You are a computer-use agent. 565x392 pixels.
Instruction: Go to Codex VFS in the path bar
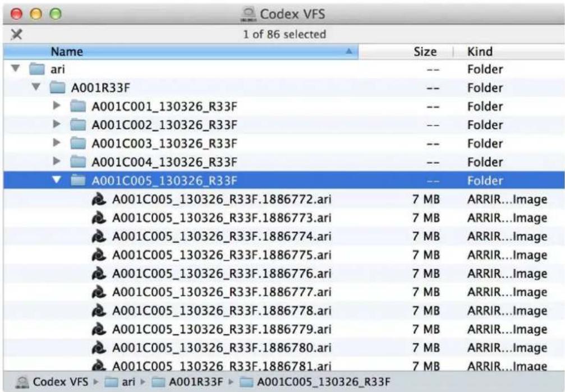pos(60,382)
